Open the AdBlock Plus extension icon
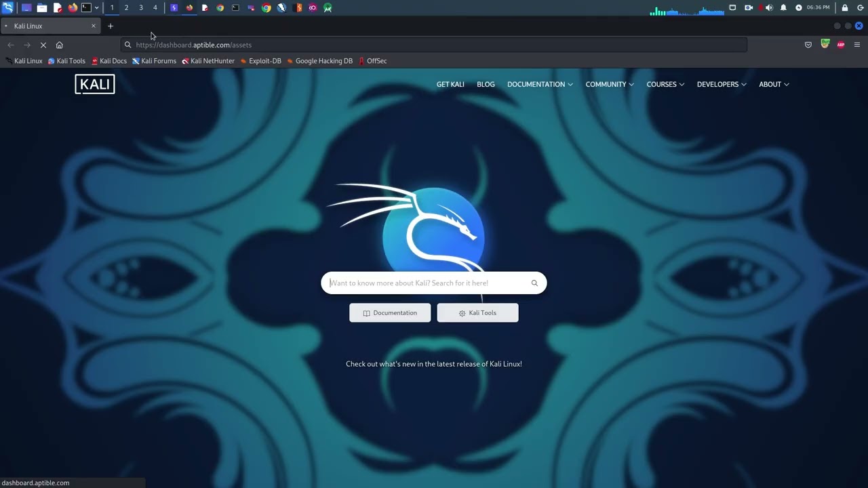The width and height of the screenshot is (868, 488). point(841,45)
